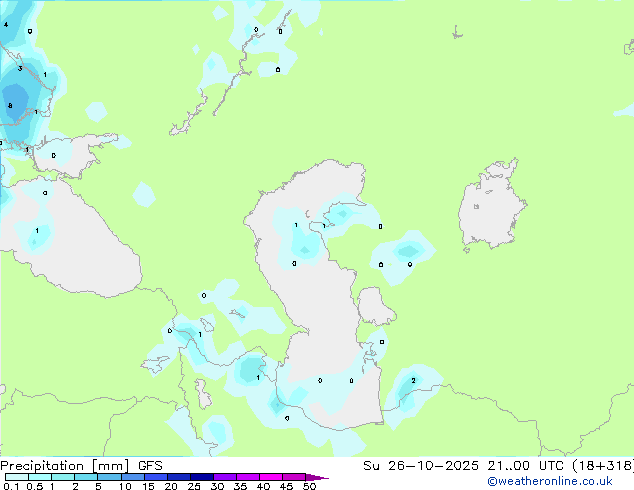
Task: Select the 2 mm legend color box
Action: [x=86, y=477]
